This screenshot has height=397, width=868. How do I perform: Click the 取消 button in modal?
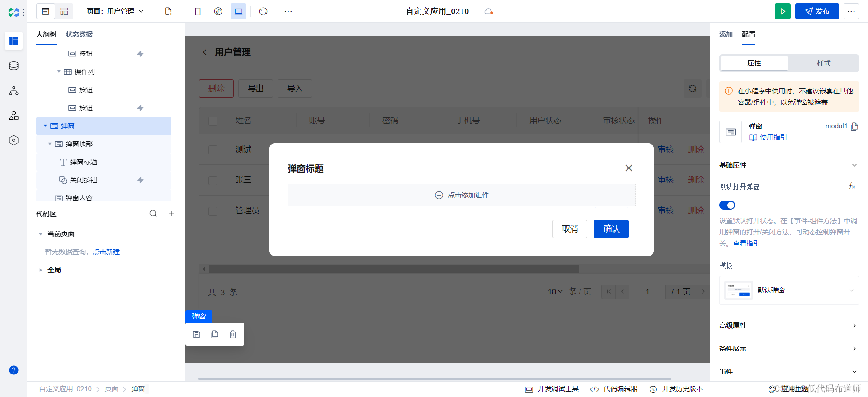pyautogui.click(x=570, y=229)
